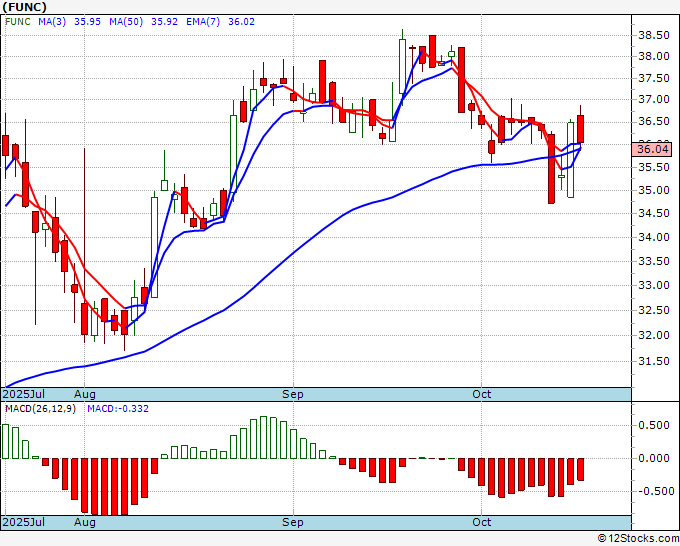The width and height of the screenshot is (680, 546).
Task: Click the 33.00 price axis label
Action: tap(654, 285)
